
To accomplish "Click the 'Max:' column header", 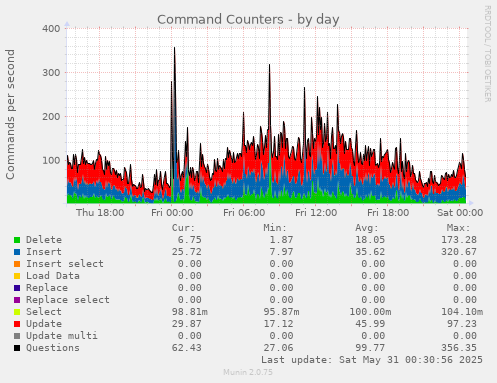I will pyautogui.click(x=458, y=228).
